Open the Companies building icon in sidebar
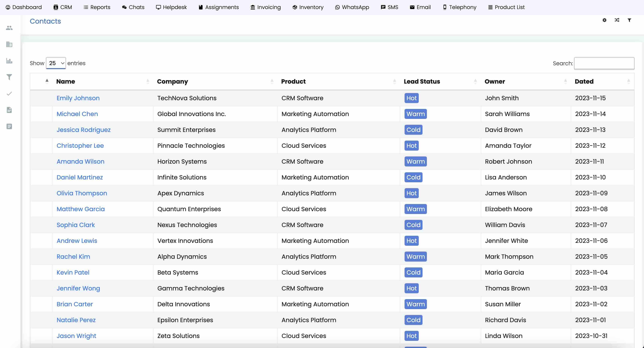Screen dimensions: 644x348 9,44
